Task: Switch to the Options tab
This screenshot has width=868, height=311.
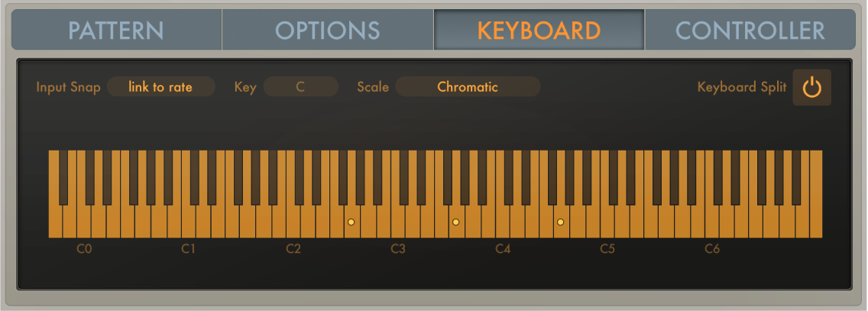Action: (328, 31)
